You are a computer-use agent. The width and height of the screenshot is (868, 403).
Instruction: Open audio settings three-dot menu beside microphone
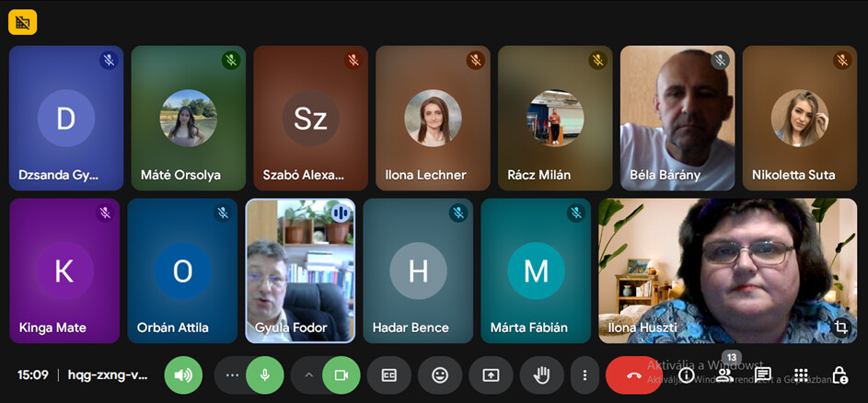232,375
